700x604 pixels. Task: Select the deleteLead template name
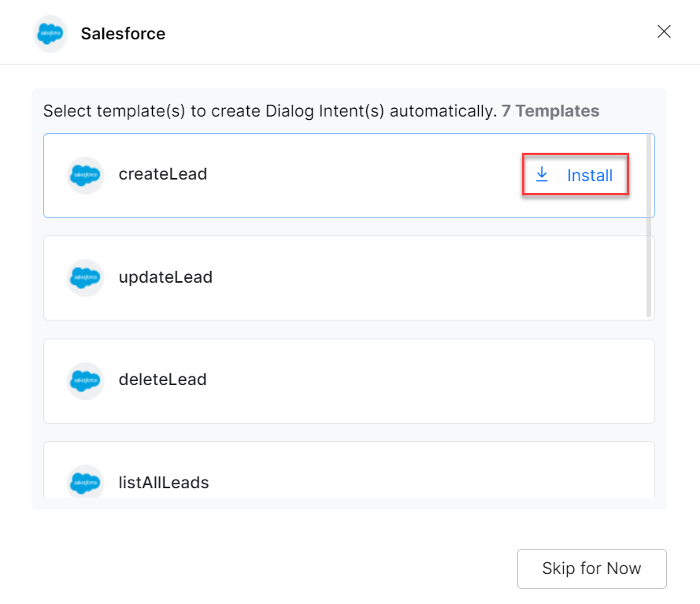[162, 380]
